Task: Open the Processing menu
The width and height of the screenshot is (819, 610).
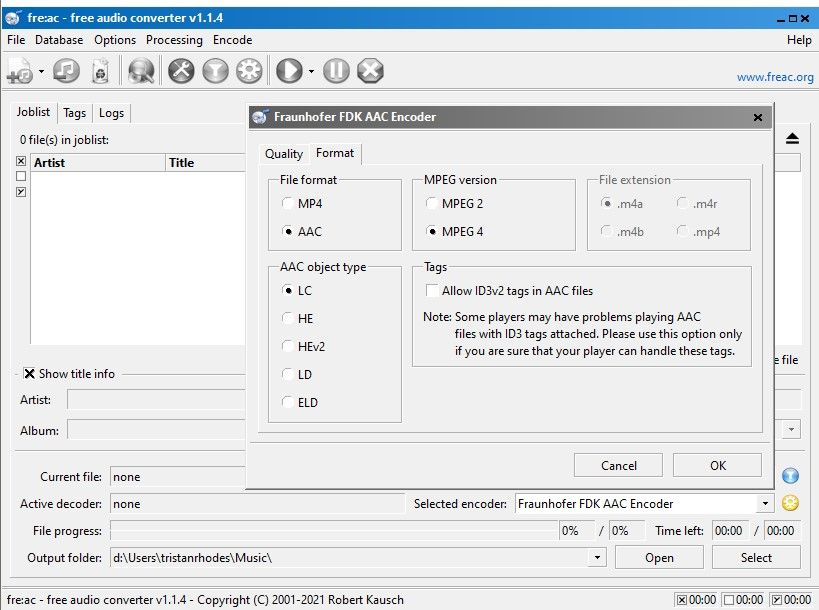Action: click(x=174, y=40)
